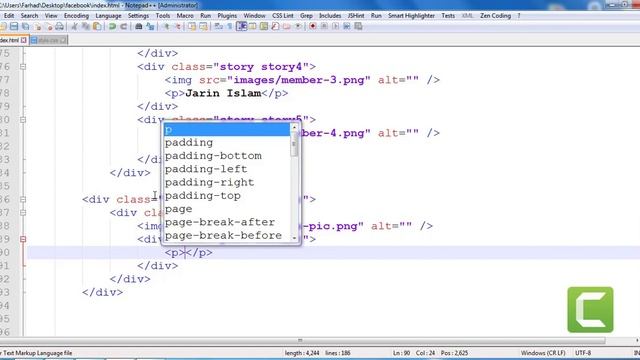The height and width of the screenshot is (360, 640).
Task: Open the Encoding menu
Action: (x=76, y=16)
